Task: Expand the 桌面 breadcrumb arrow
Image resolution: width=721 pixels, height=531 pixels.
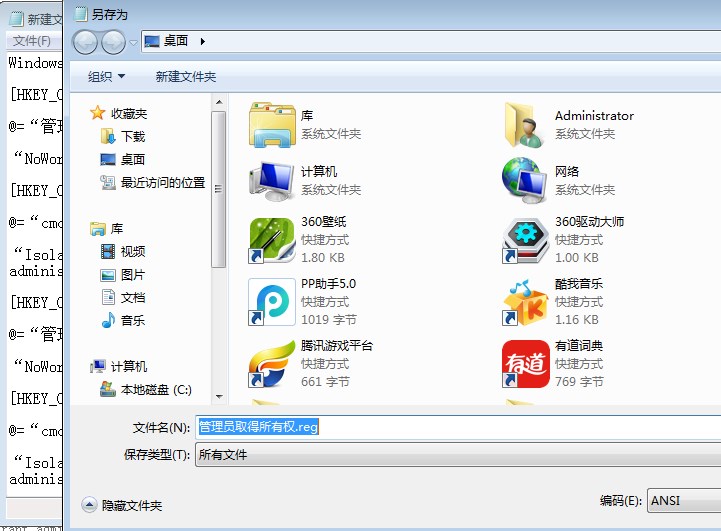Action: coord(203,41)
